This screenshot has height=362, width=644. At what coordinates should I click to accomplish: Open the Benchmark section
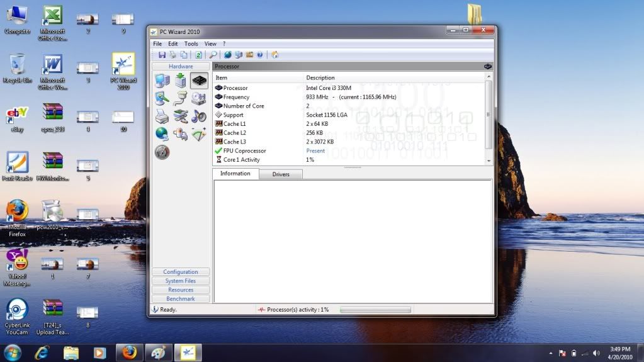point(181,298)
